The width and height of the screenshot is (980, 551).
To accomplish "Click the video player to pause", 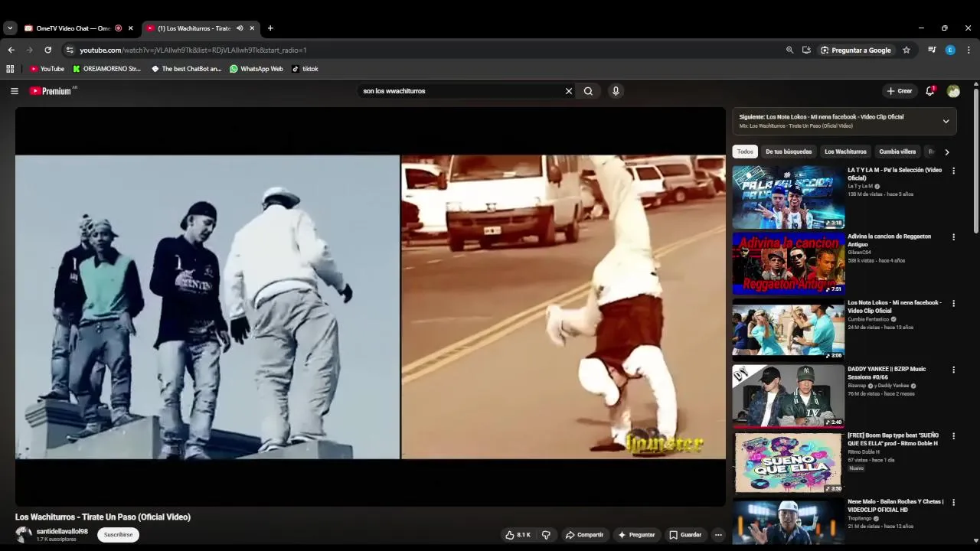I will click(371, 306).
